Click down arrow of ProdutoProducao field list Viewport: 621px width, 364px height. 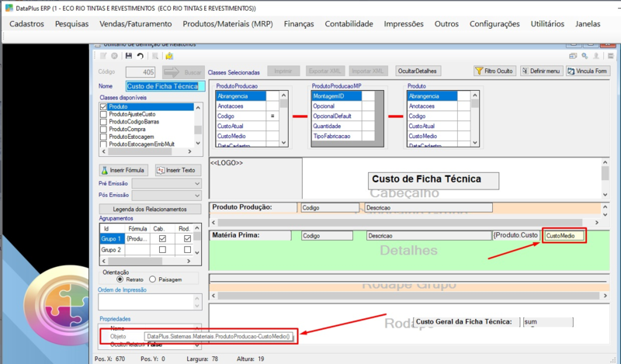(283, 143)
